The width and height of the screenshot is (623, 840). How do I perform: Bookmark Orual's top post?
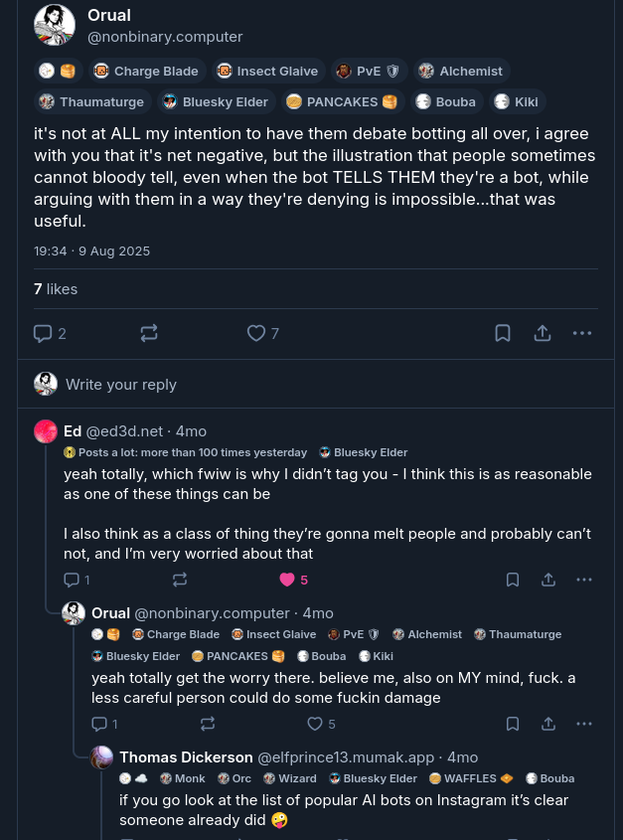(x=502, y=333)
